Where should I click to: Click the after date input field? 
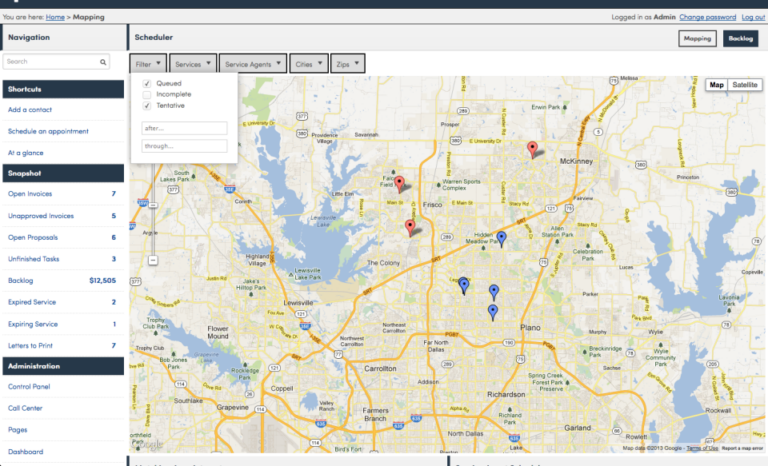184,128
